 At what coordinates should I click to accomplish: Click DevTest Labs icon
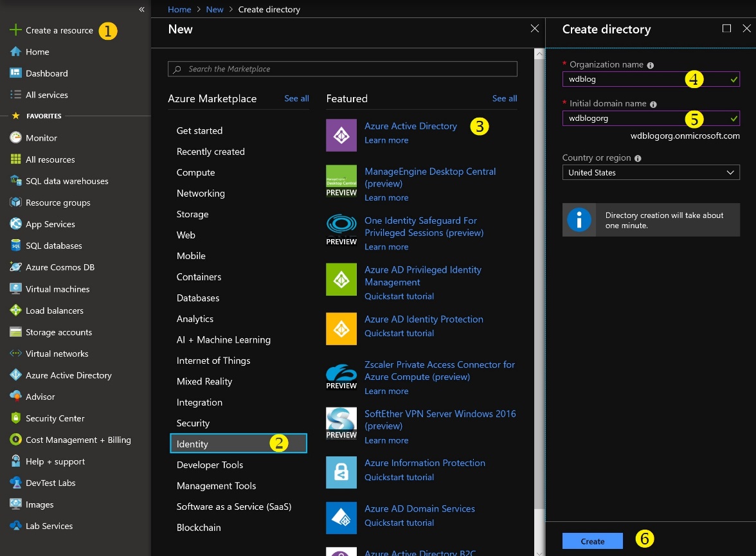(15, 483)
